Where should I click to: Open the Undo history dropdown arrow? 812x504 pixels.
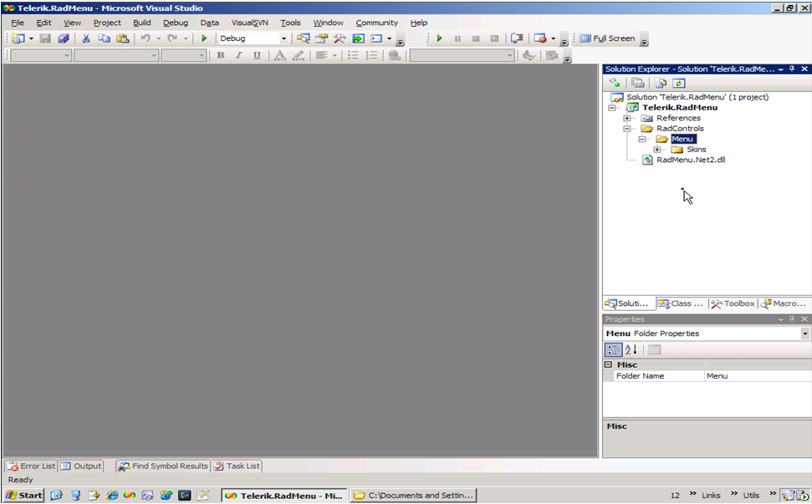click(158, 38)
